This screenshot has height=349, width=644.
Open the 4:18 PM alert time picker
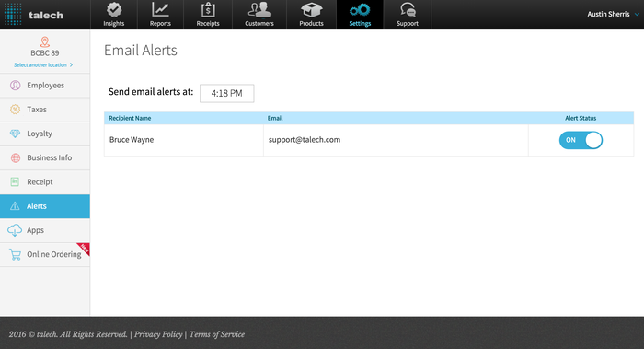click(x=226, y=93)
